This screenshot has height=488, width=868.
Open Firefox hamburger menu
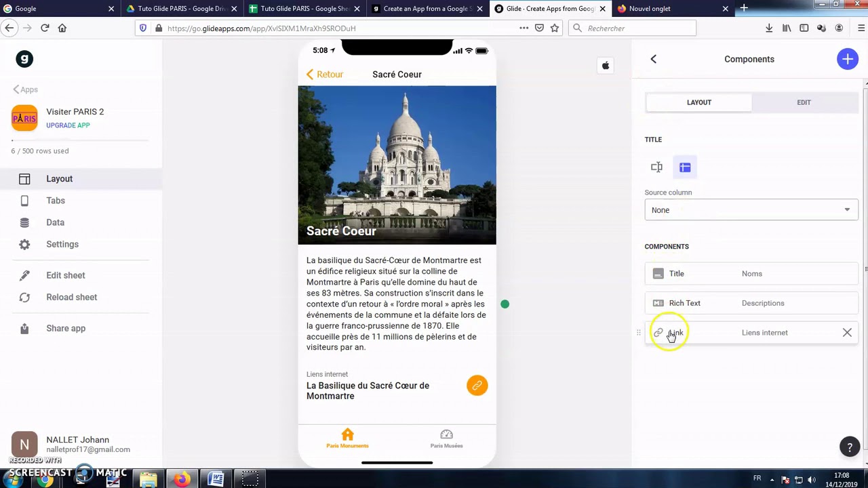pyautogui.click(x=861, y=28)
